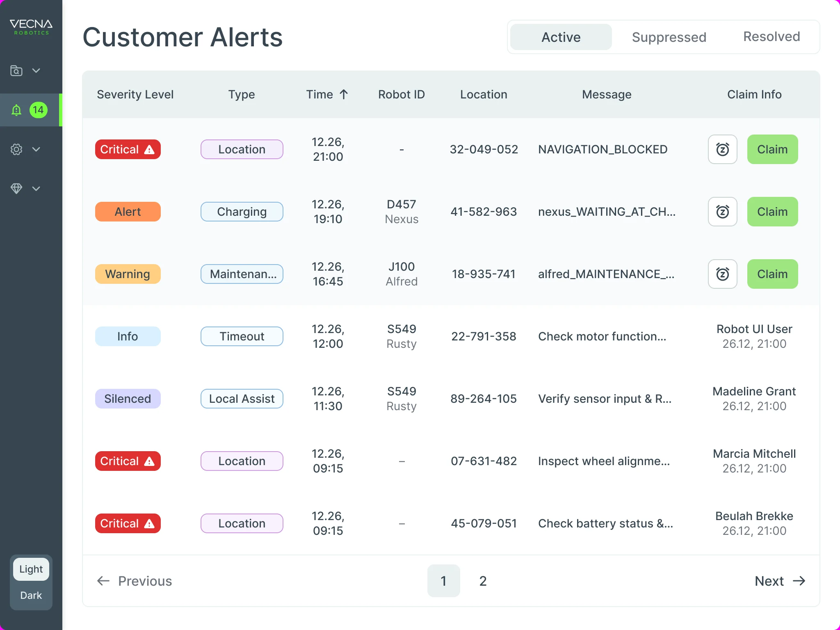Go to page 2
Image resolution: width=840 pixels, height=630 pixels.
pyautogui.click(x=483, y=581)
